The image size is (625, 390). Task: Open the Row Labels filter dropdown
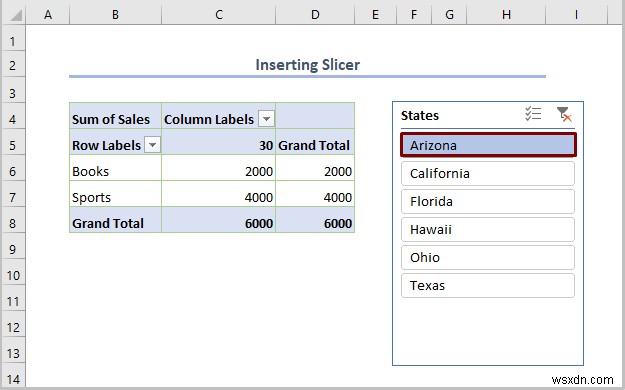[153, 145]
